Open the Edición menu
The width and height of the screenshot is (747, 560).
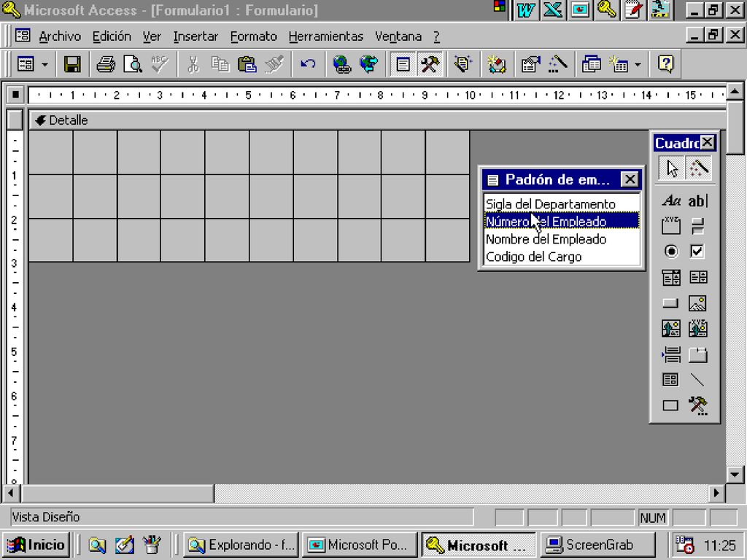pyautogui.click(x=112, y=36)
